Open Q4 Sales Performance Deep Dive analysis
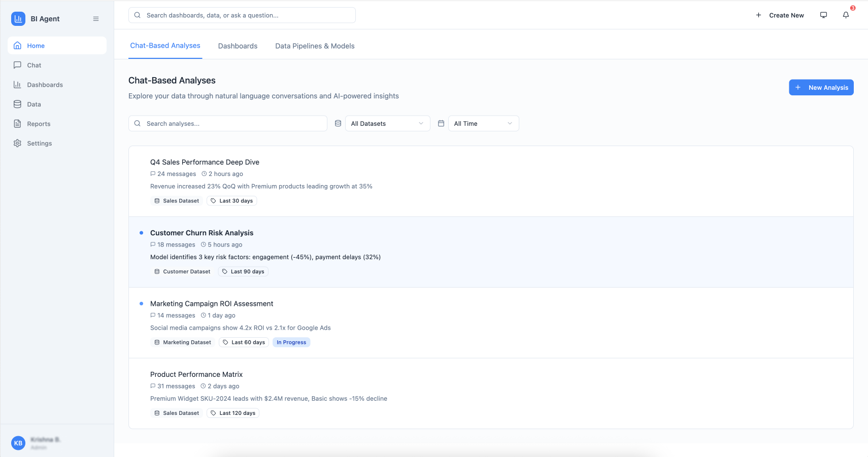 tap(205, 162)
